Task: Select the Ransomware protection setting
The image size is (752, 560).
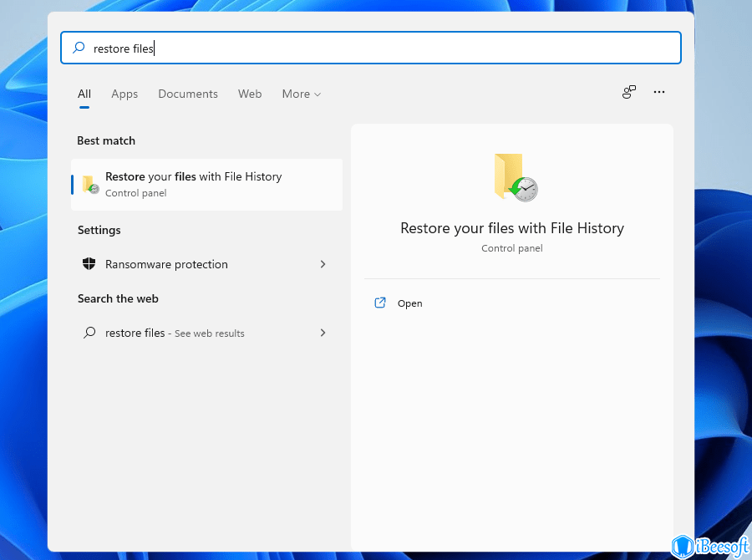Action: 206,264
